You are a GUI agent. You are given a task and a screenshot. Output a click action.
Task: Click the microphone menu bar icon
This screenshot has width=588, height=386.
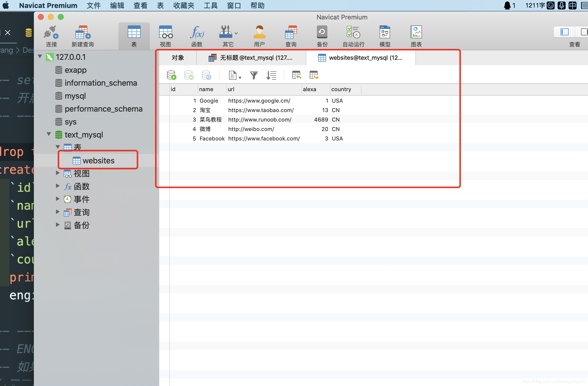coord(561,5)
